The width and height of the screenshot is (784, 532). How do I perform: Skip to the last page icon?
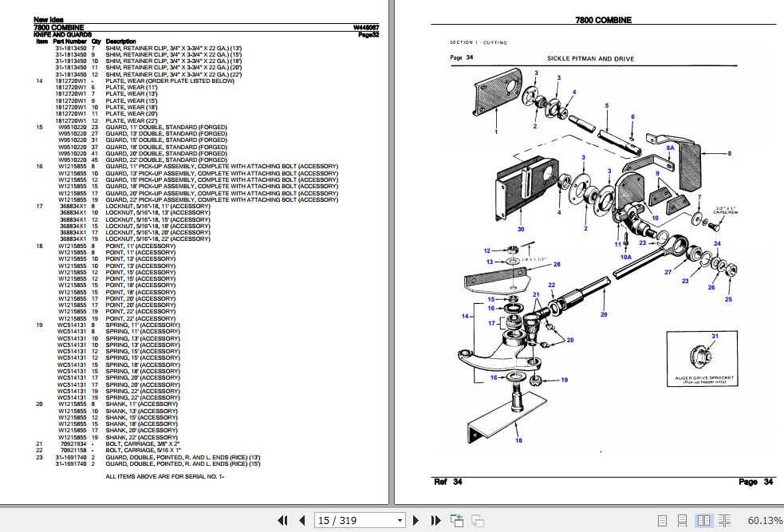click(x=435, y=520)
